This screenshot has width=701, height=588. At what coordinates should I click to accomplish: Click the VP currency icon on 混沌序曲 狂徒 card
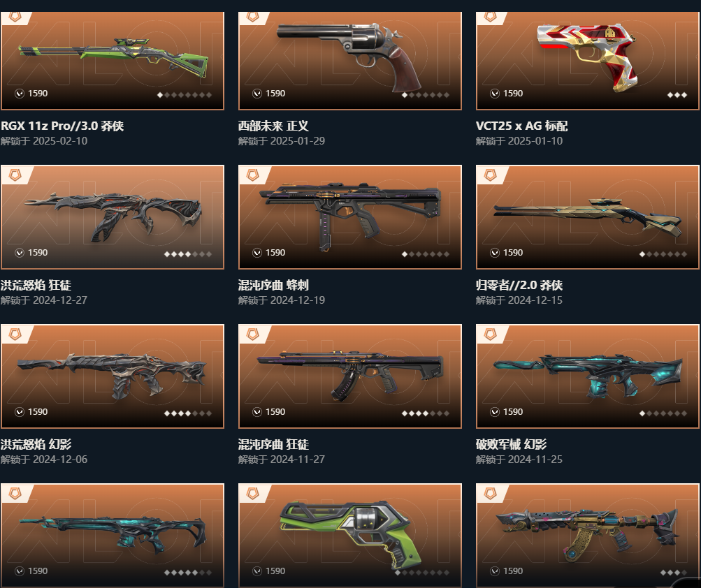257,412
